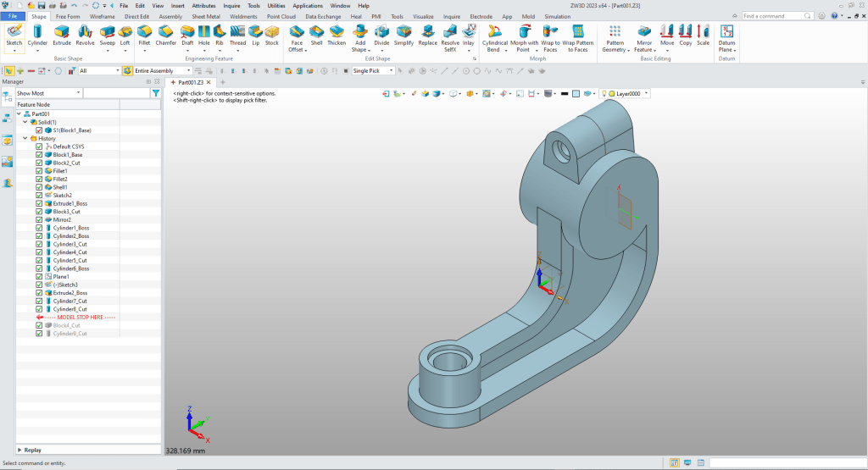Click the black color swatch in view toolbar
Screen dimensions: 868x470
point(563,93)
